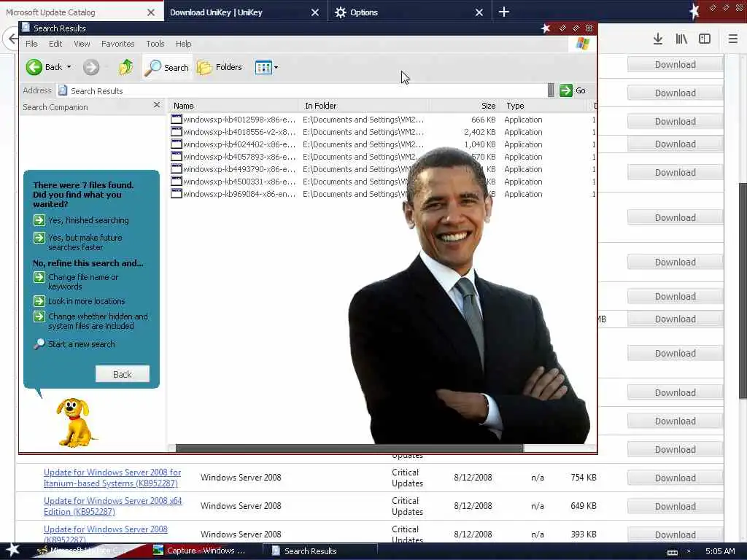Download the 649 KB x64 update
The image size is (747, 560).
pyautogui.click(x=675, y=506)
